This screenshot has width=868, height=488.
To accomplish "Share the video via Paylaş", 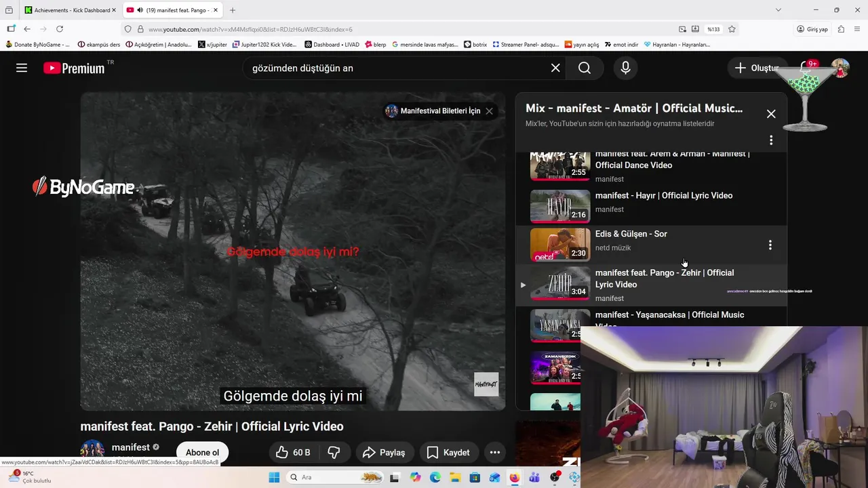I will click(384, 452).
